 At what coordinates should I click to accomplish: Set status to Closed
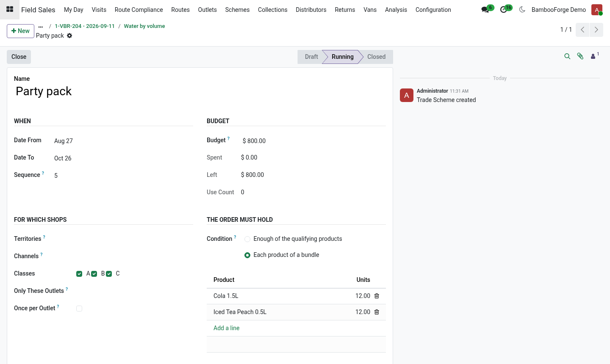376,57
